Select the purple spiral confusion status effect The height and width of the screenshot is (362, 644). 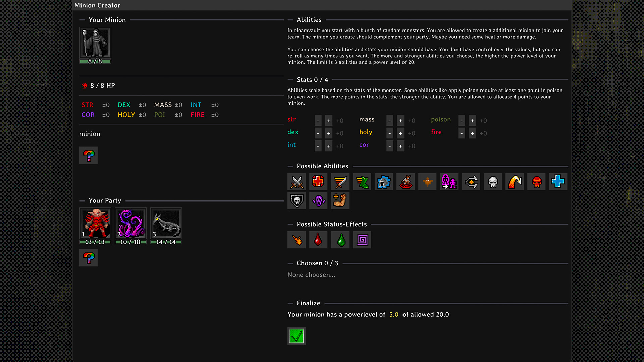362,240
